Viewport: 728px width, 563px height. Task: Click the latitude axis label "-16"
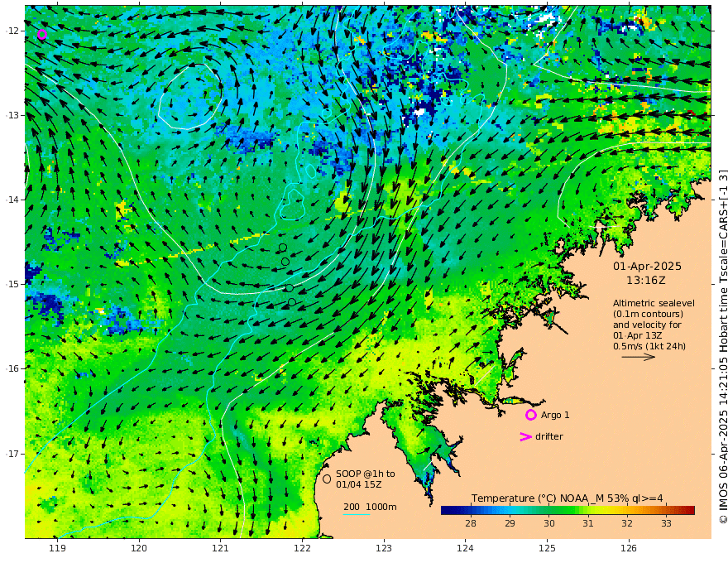12,368
